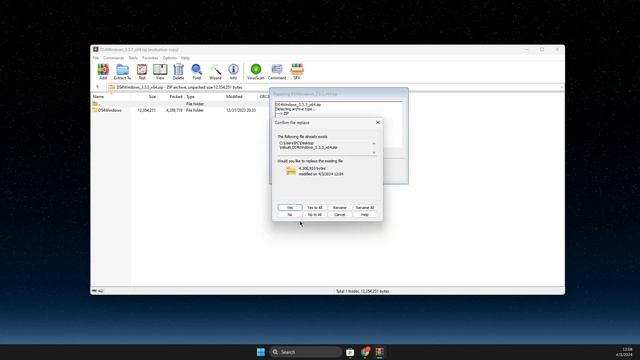
Task: Select the DS4Windows folder icon in list
Action: tap(95, 110)
